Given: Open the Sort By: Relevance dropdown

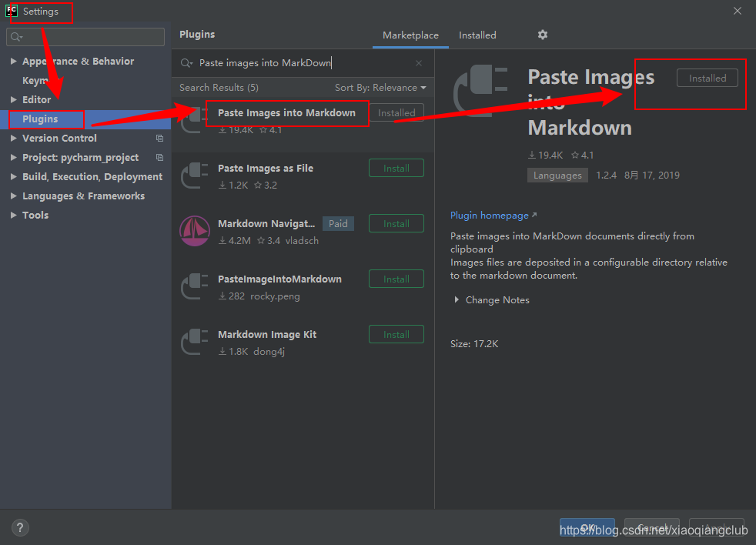Looking at the screenshot, I should tap(380, 88).
